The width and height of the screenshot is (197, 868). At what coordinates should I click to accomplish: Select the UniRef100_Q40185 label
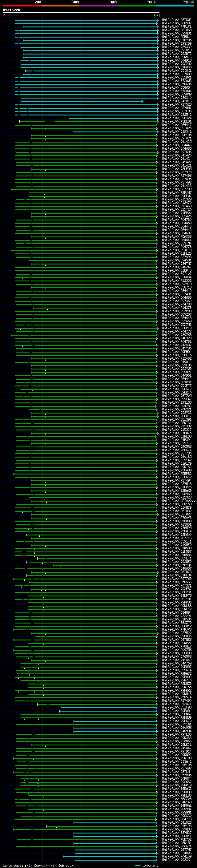click(176, 457)
